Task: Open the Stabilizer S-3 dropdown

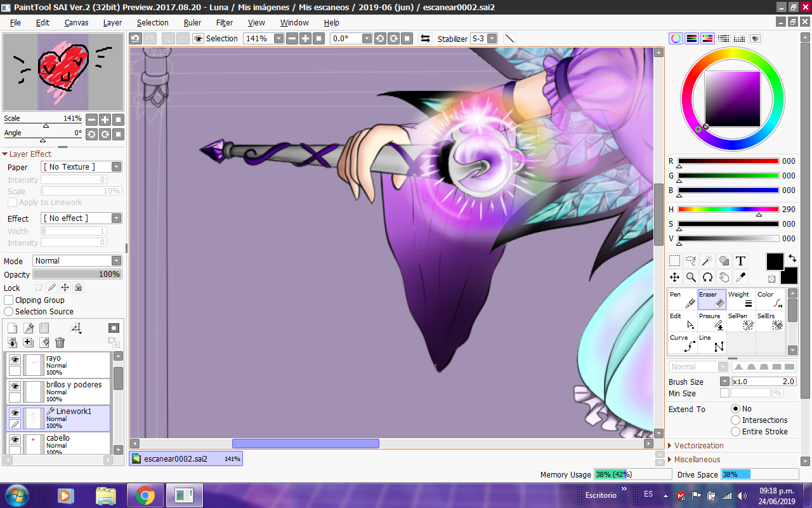Action: pyautogui.click(x=492, y=39)
